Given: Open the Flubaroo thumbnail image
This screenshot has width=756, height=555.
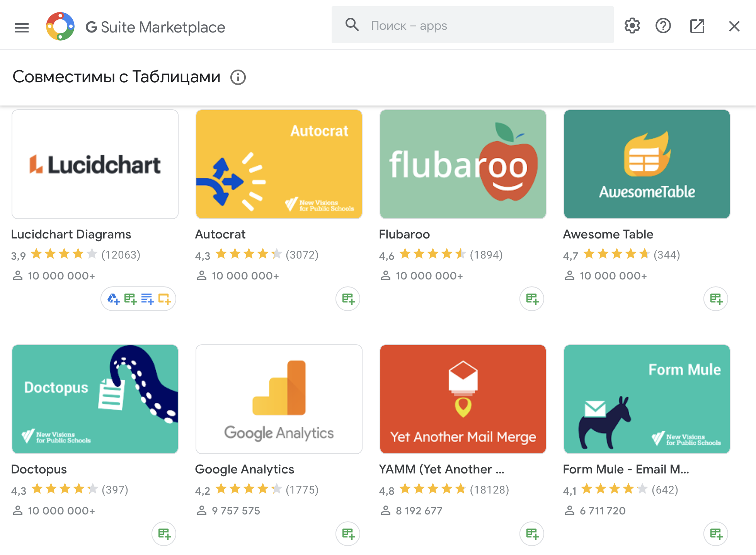Looking at the screenshot, I should coord(463,164).
